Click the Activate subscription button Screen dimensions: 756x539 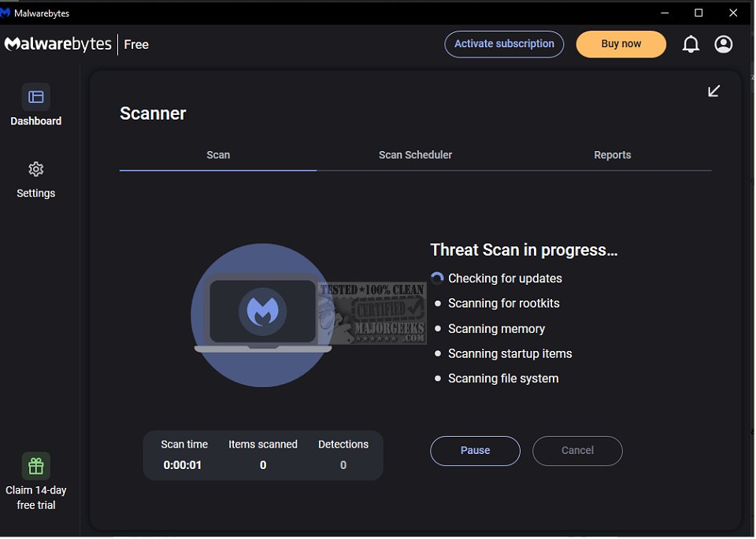click(x=504, y=44)
